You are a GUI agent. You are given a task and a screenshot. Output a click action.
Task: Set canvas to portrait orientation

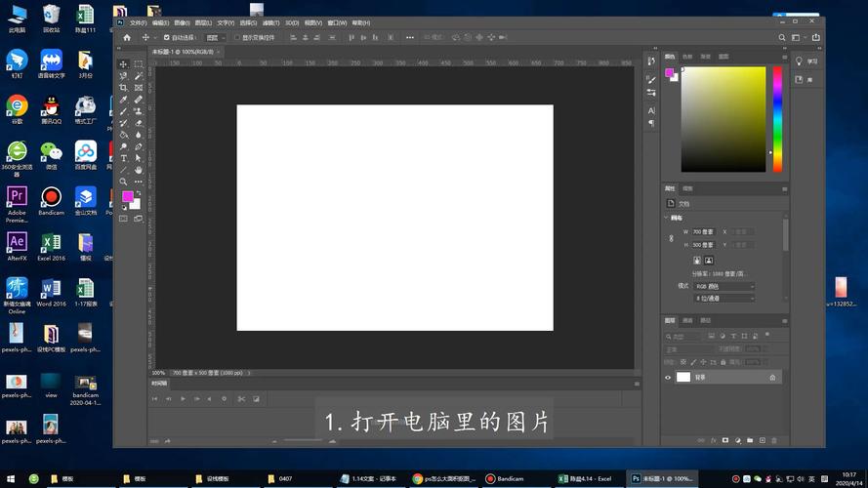697,260
